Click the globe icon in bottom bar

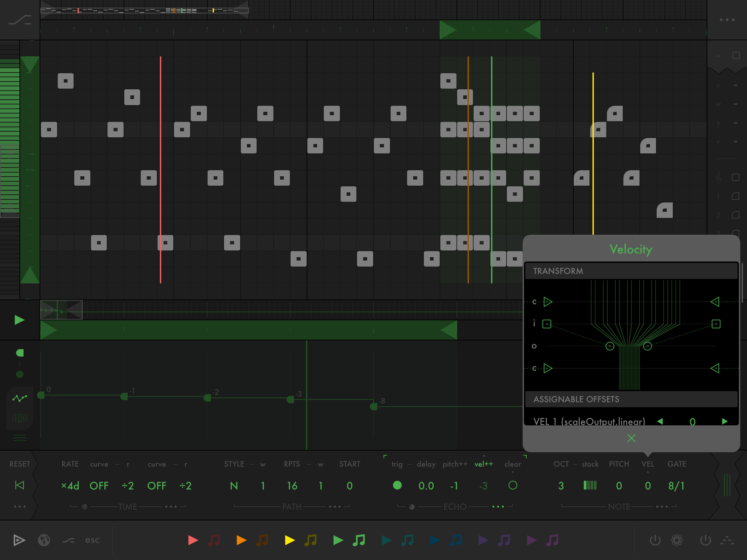tap(44, 540)
